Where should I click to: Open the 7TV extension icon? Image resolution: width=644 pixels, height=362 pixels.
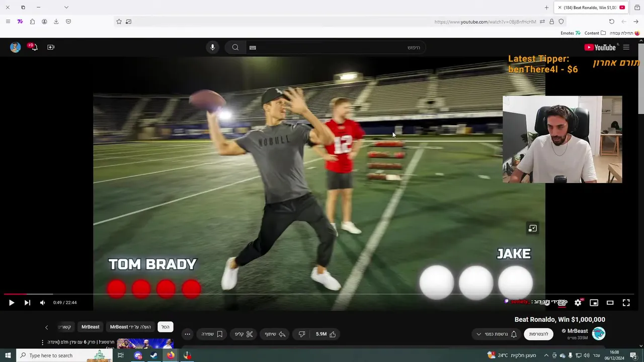tap(20, 22)
